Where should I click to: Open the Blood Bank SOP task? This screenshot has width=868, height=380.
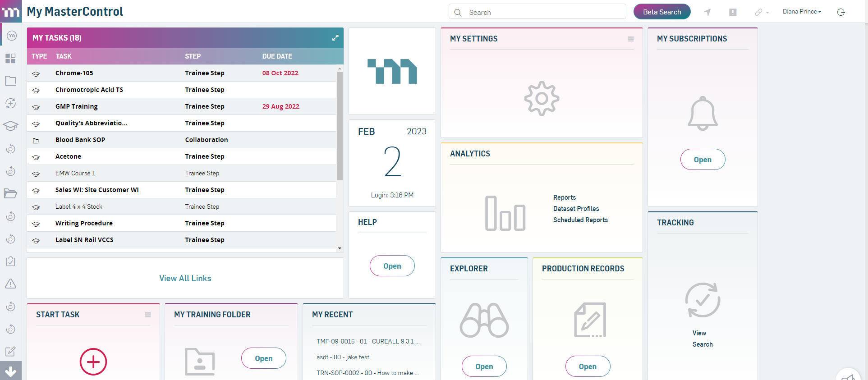pos(80,140)
